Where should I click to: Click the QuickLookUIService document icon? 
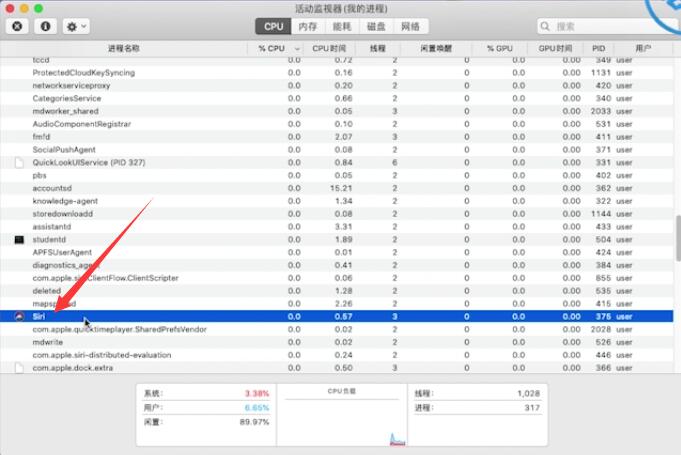tap(19, 163)
